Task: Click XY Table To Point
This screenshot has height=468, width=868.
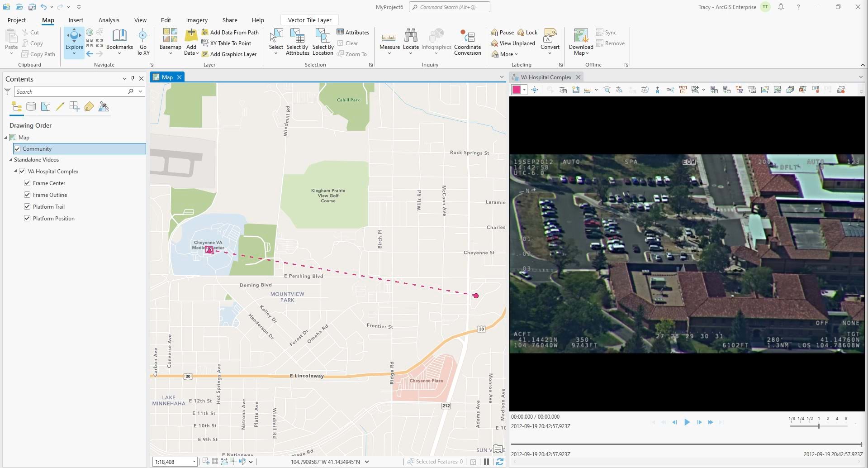Action: 226,43
